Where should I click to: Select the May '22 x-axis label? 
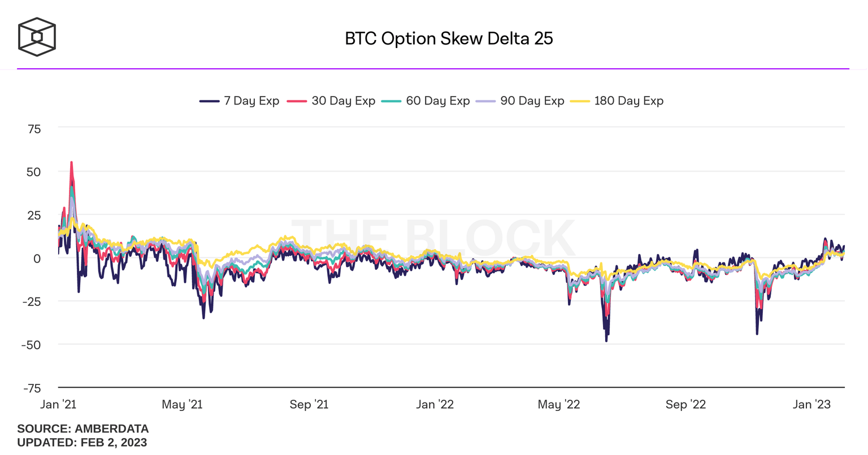[559, 405]
